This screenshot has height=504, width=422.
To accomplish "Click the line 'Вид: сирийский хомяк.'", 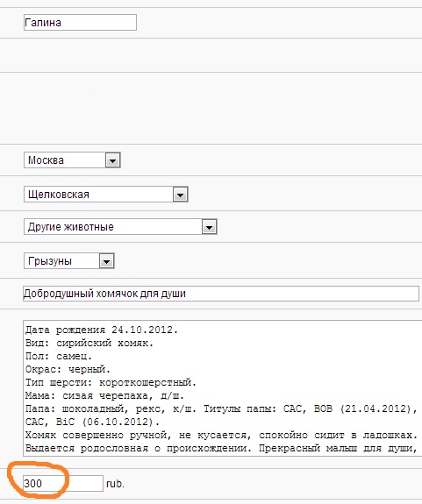I will tap(89, 344).
